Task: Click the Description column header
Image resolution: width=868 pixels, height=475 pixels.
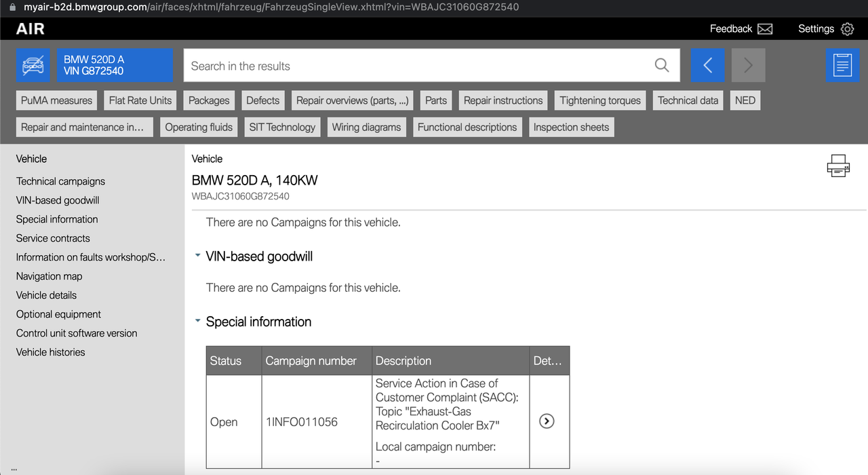Action: [451, 361]
